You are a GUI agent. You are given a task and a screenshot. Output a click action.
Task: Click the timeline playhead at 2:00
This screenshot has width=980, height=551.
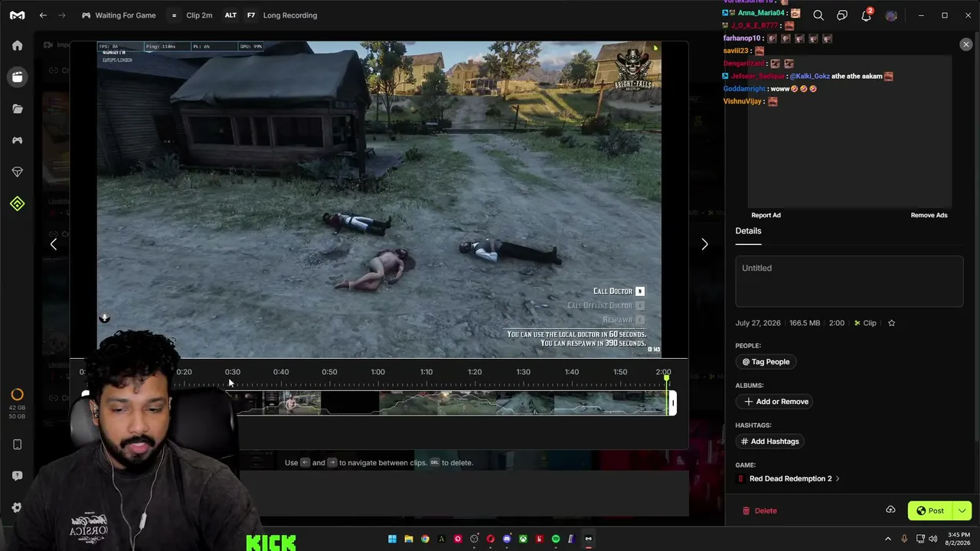pyautogui.click(x=666, y=377)
